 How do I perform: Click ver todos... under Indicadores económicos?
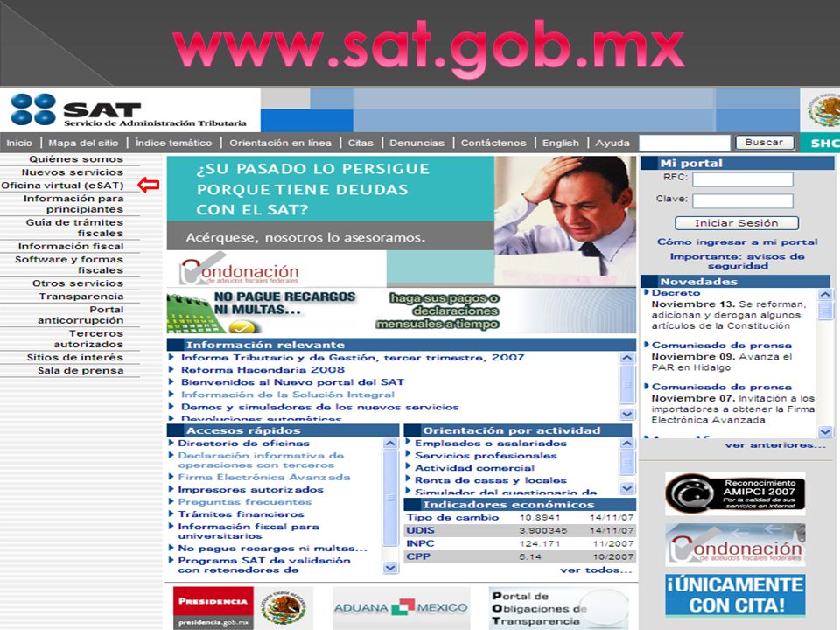click(x=596, y=570)
